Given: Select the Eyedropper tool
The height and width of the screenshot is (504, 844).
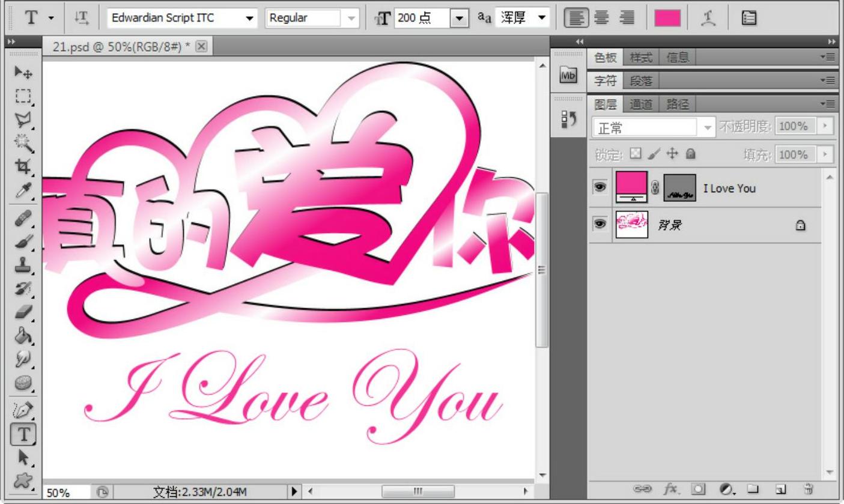Looking at the screenshot, I should pos(23,191).
